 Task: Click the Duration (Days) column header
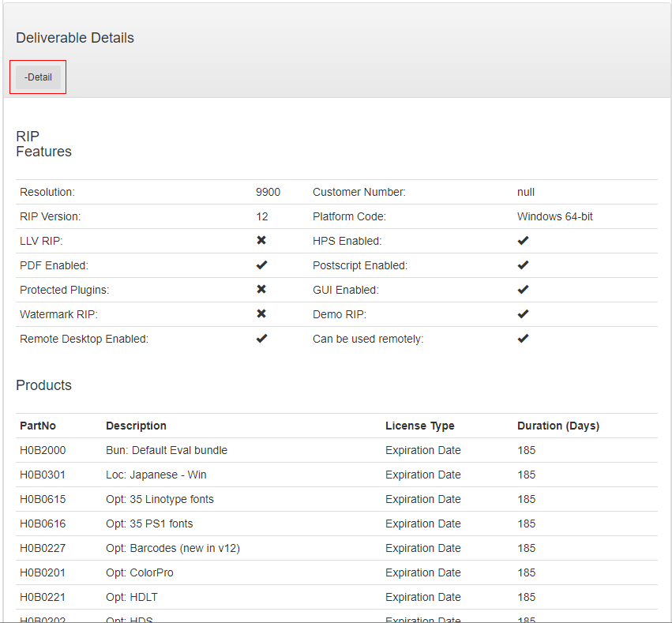pos(557,426)
